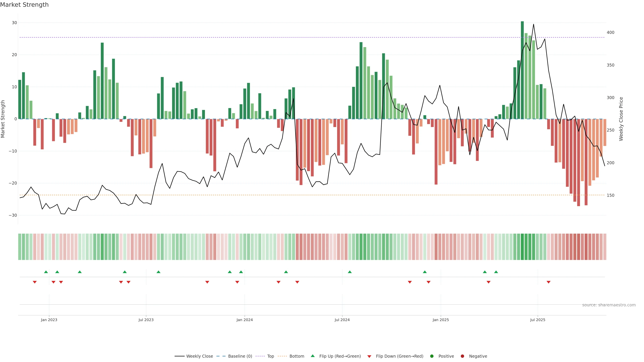Click the last red flip-down marker after Jul 2025
This screenshot has height=362, width=644.
(549, 282)
